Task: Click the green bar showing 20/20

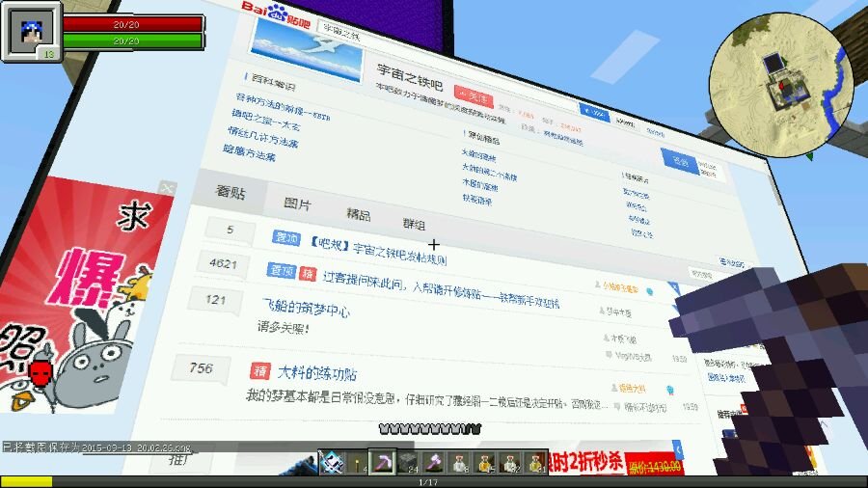Action: [133, 41]
